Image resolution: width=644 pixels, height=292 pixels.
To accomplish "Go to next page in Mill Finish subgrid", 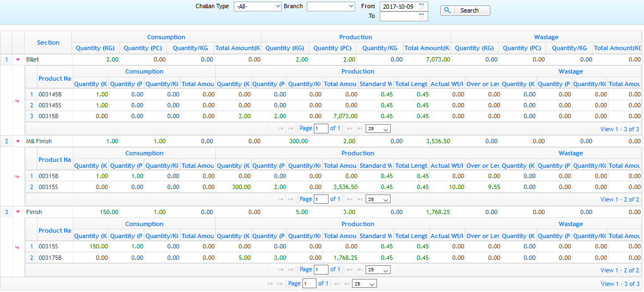I will coord(349,199).
